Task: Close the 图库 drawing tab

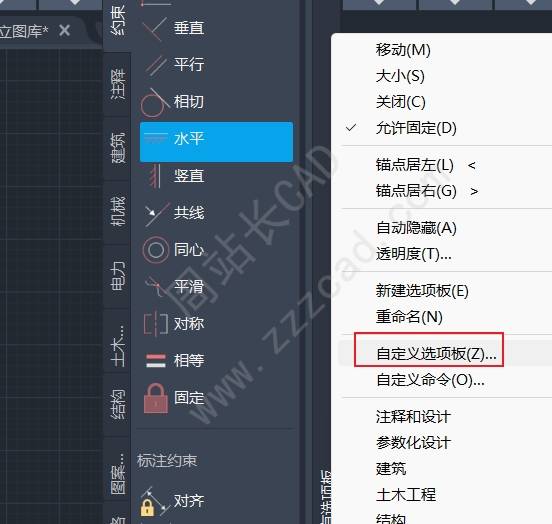Action: (x=64, y=31)
